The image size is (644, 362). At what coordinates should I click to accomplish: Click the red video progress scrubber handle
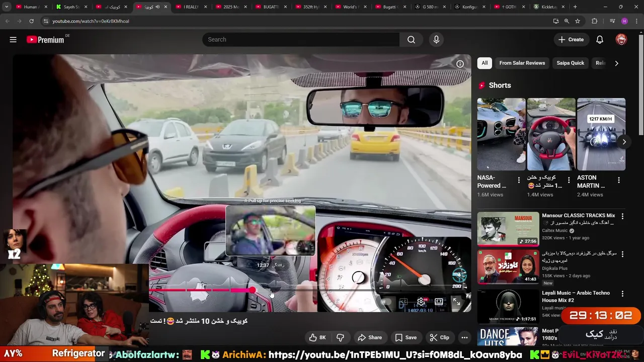tap(252, 290)
